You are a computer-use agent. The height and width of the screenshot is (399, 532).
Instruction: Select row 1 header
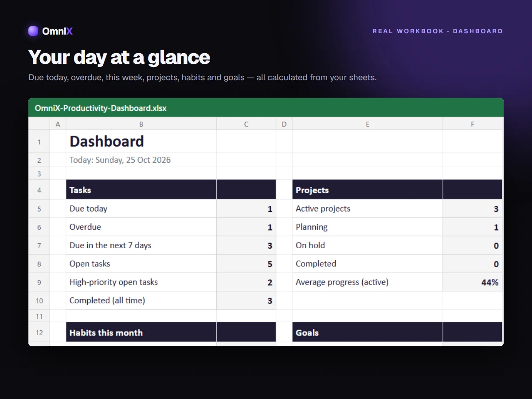pyautogui.click(x=39, y=142)
